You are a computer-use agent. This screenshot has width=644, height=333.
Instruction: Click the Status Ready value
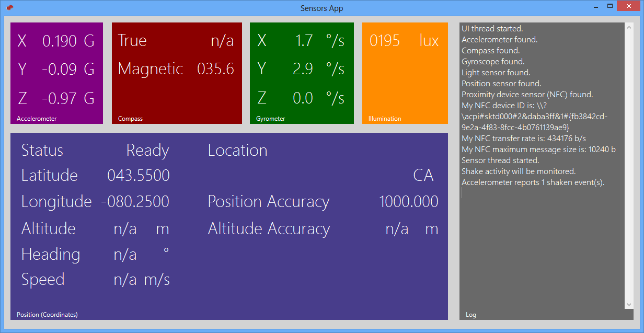[148, 151]
